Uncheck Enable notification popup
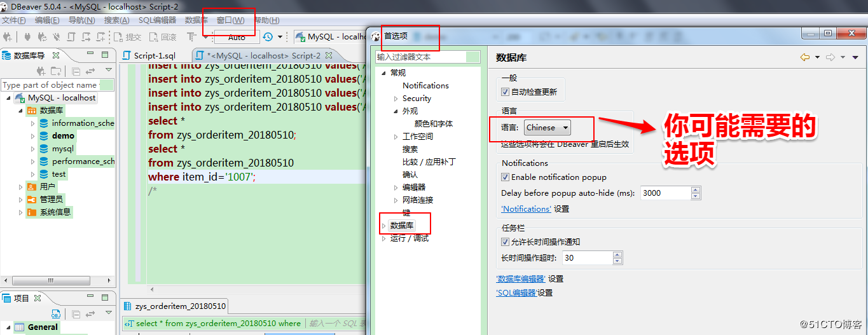Image resolution: width=868 pixels, height=335 pixels. [506, 177]
